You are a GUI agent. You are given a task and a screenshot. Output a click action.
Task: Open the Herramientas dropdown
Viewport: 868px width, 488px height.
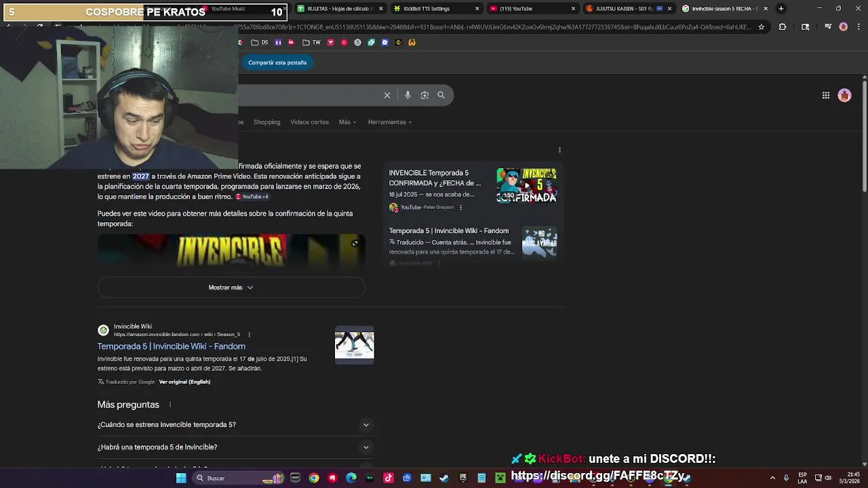click(x=390, y=122)
